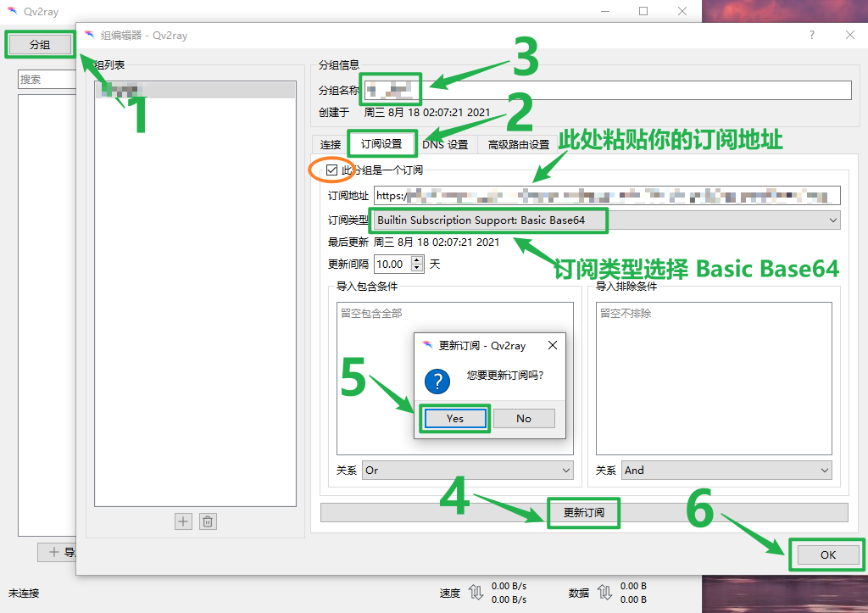Click Yes to update subscription
Screen dimensions: 868x613
(x=455, y=418)
